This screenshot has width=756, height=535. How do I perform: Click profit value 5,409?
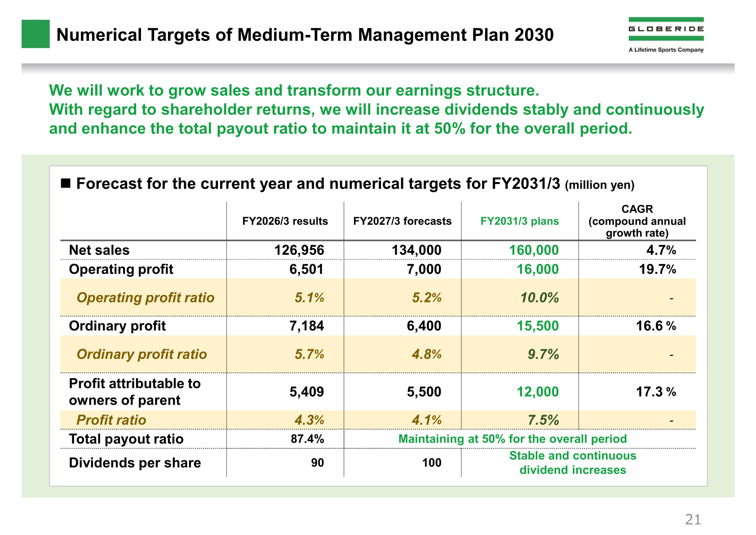[306, 392]
